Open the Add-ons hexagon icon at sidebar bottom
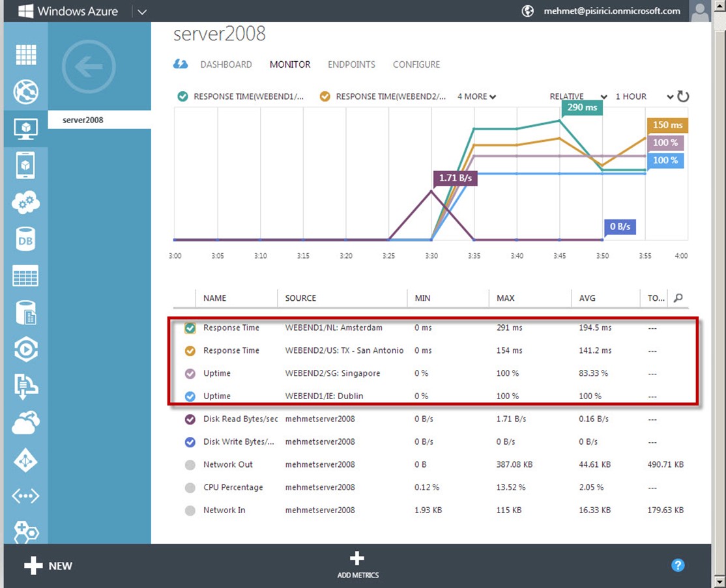Viewport: 726px width, 588px height. (x=26, y=532)
